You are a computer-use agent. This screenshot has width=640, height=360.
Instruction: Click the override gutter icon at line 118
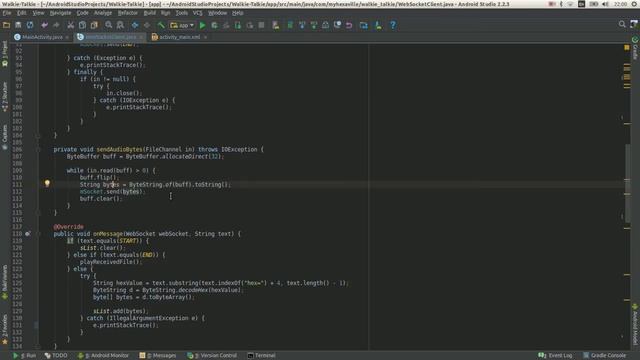pyautogui.click(x=27, y=234)
